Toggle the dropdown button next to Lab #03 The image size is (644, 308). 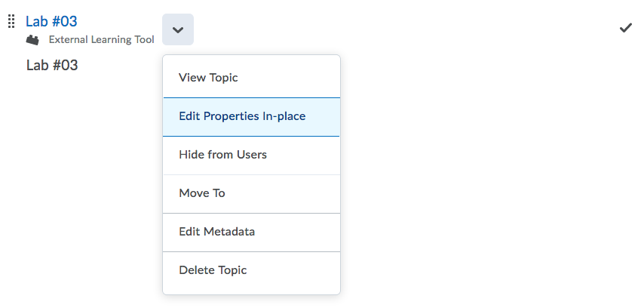178,29
